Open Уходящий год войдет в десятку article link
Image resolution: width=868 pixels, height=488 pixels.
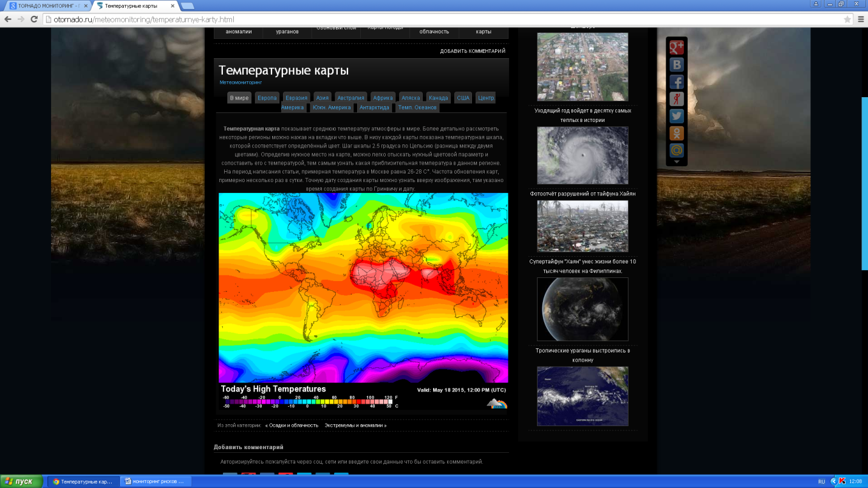(583, 115)
